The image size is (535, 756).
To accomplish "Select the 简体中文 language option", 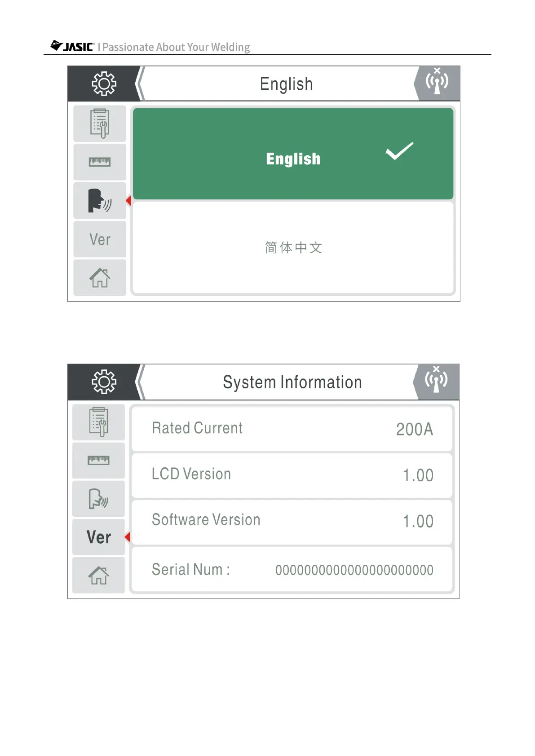I will coord(293,247).
